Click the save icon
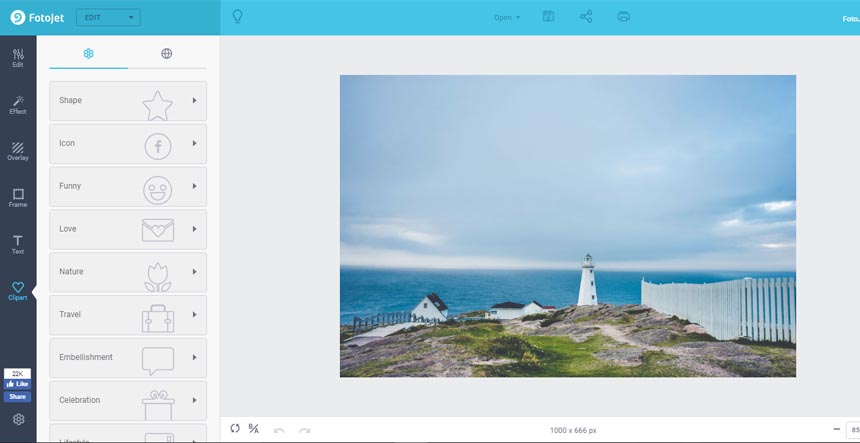 tap(548, 16)
